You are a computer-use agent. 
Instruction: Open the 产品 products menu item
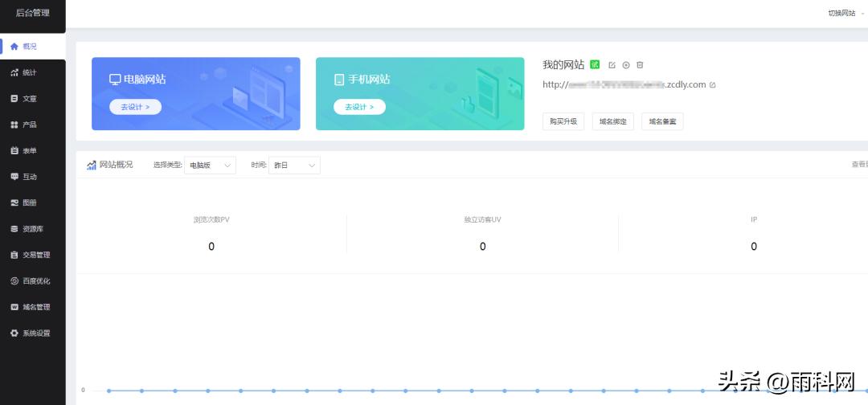[33, 125]
